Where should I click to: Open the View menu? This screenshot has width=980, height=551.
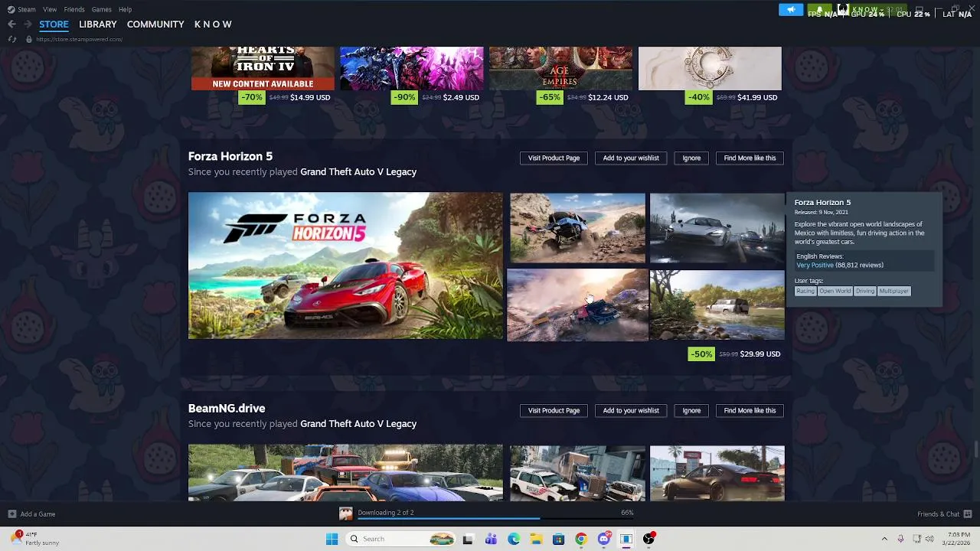50,9
